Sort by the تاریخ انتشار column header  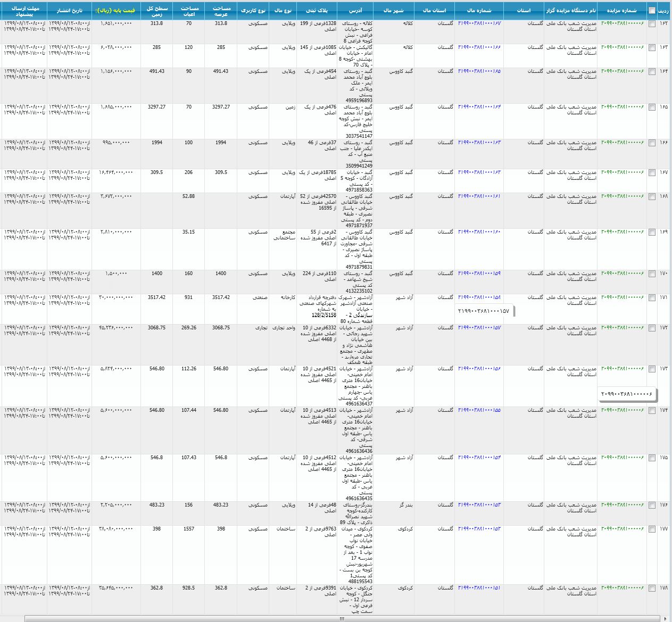click(x=70, y=11)
